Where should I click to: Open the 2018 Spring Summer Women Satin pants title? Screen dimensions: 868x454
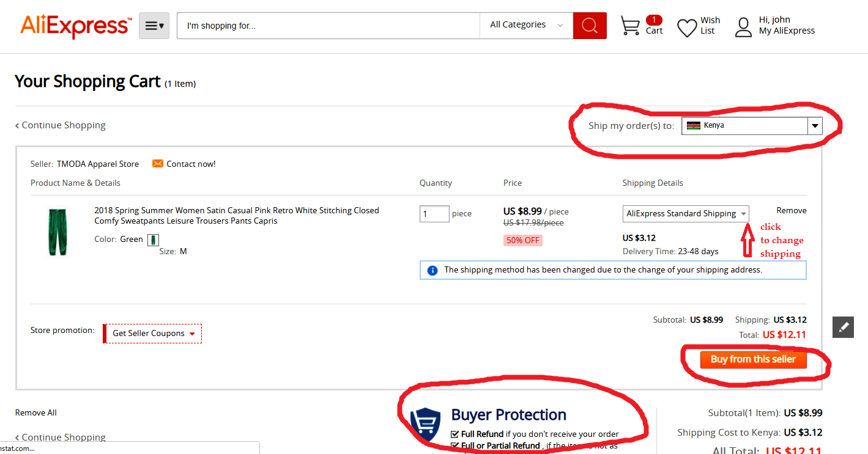[237, 216]
